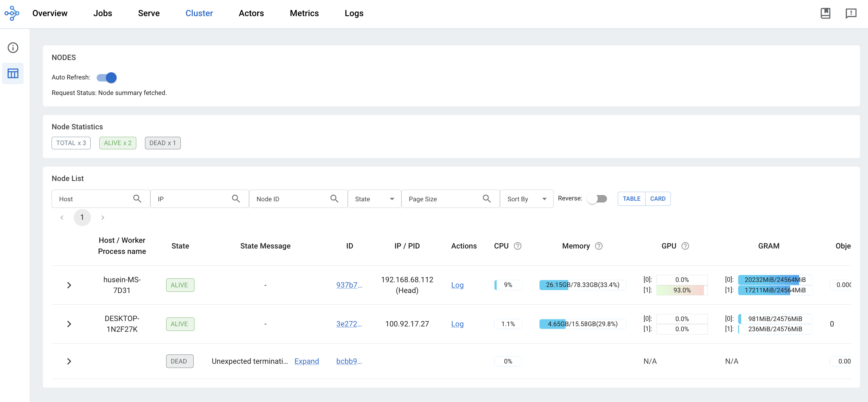This screenshot has height=402, width=868.
Task: Switch node list to CARD view
Action: [x=657, y=199]
